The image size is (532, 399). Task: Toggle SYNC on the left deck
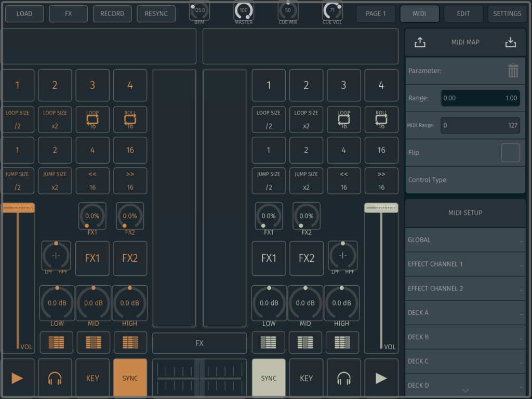click(x=130, y=378)
